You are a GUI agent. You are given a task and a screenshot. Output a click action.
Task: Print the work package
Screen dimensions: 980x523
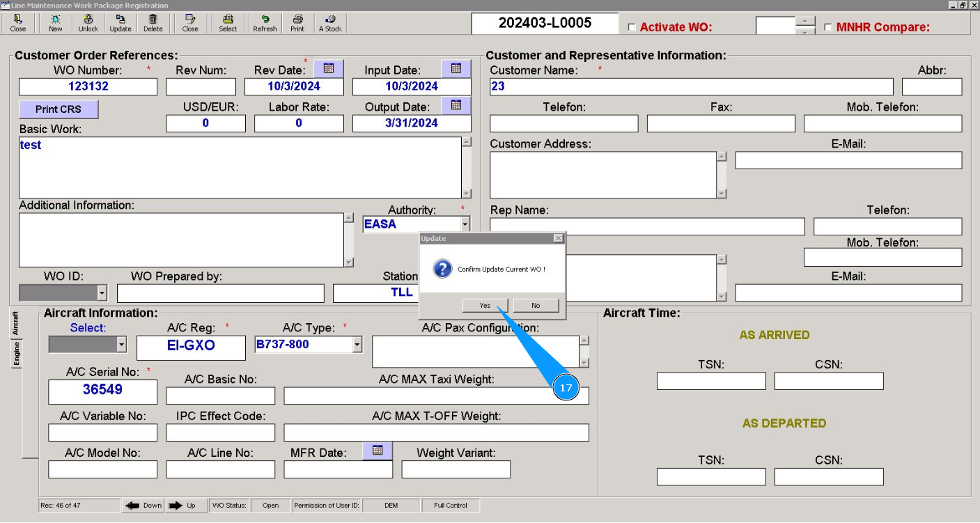[x=297, y=23]
